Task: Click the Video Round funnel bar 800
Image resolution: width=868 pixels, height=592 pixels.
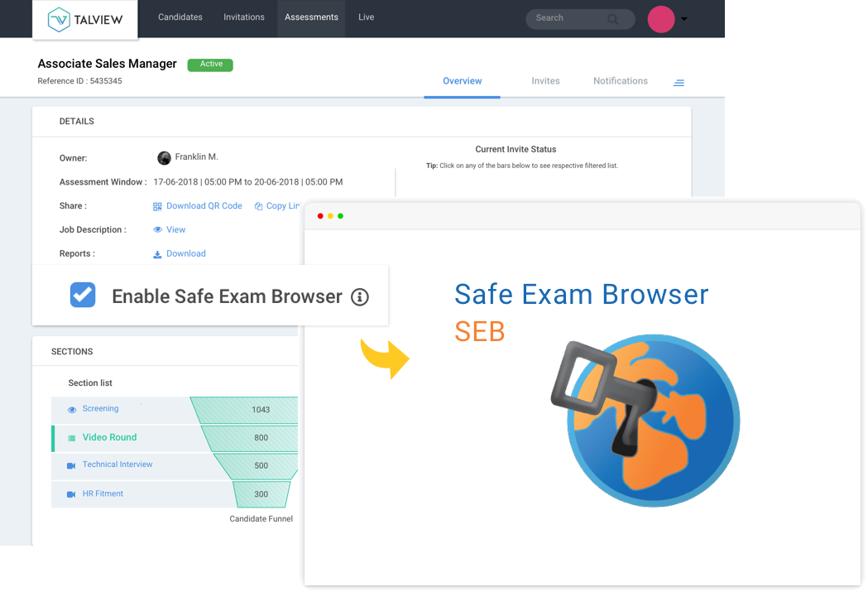Action: tap(250, 439)
